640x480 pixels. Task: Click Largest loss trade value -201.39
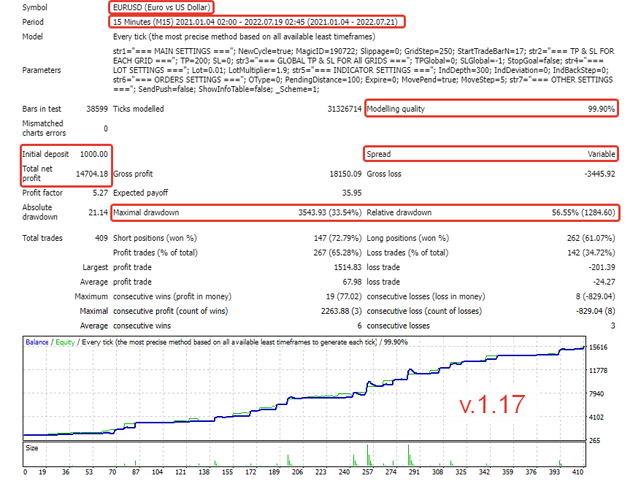pyautogui.click(x=602, y=268)
